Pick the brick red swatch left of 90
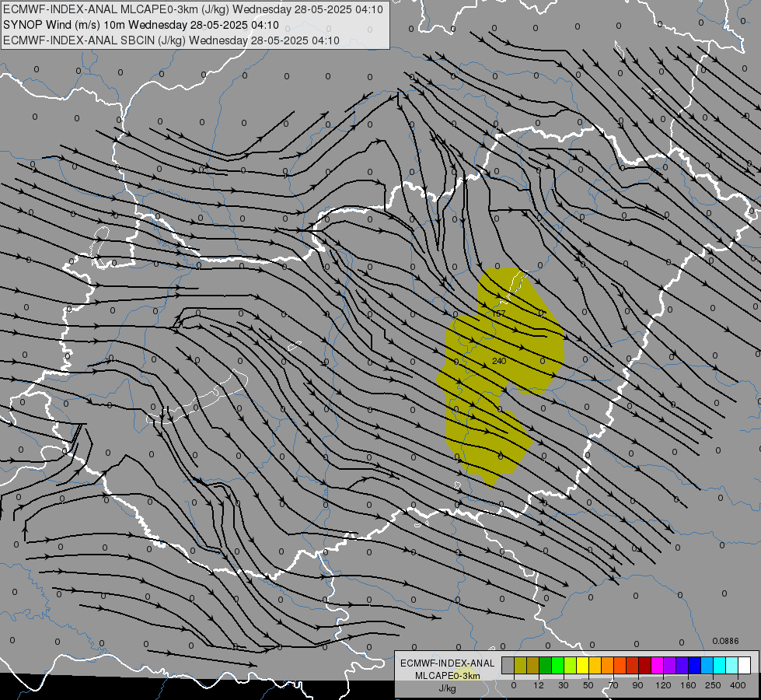 tap(633, 665)
